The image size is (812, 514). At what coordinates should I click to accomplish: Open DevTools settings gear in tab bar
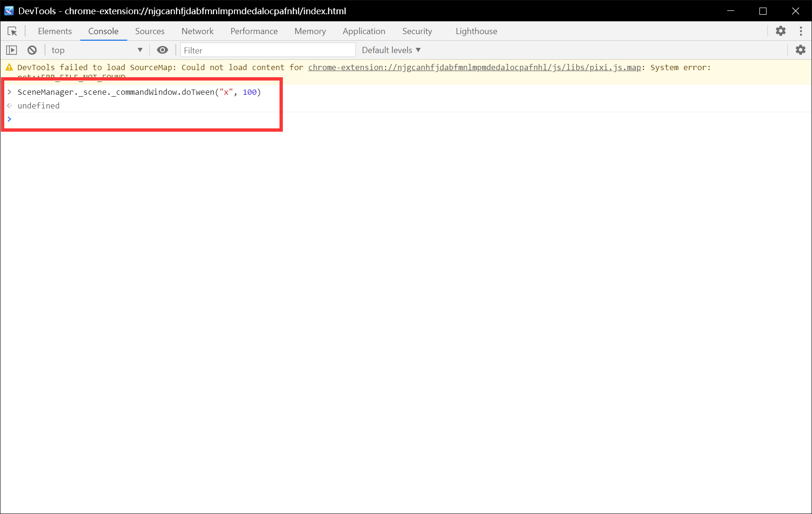[x=781, y=31]
